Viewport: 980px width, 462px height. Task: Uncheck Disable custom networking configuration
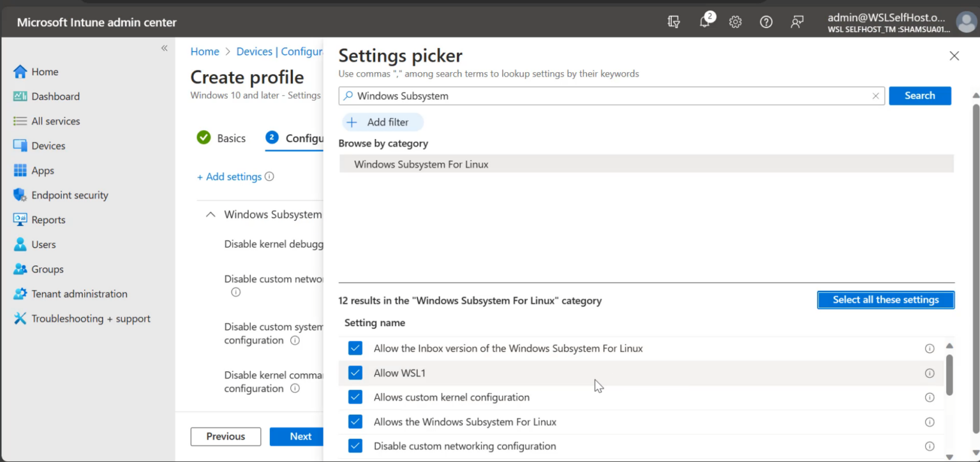[x=355, y=446]
